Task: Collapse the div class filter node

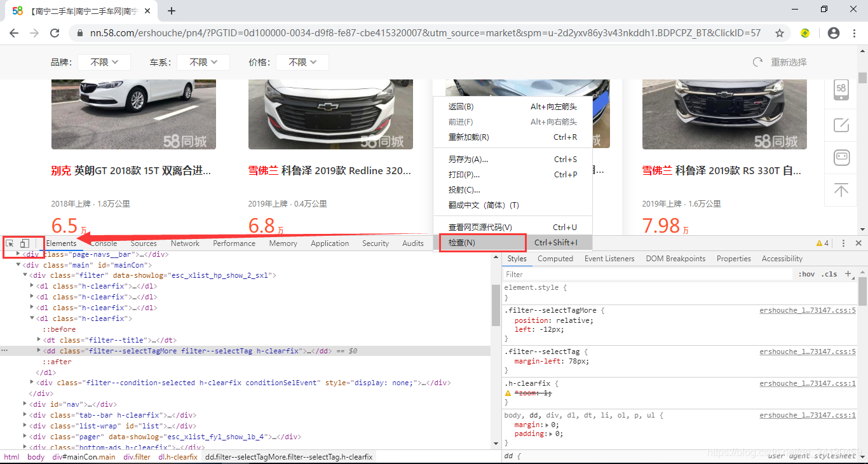Action: pyautogui.click(x=25, y=275)
